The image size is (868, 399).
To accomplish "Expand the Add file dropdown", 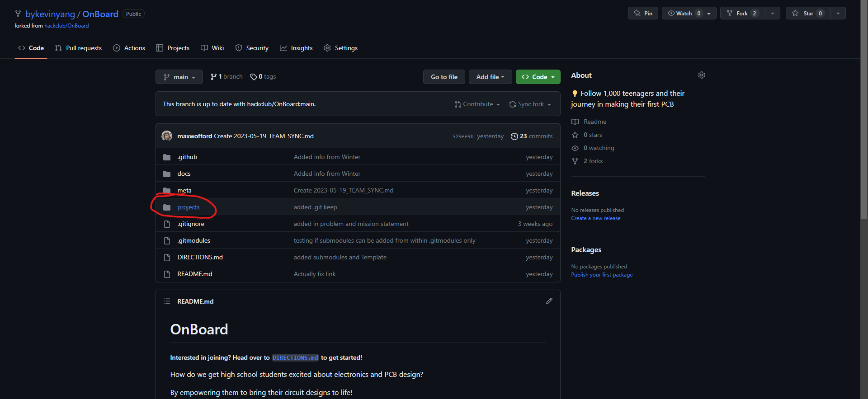I will tap(490, 77).
